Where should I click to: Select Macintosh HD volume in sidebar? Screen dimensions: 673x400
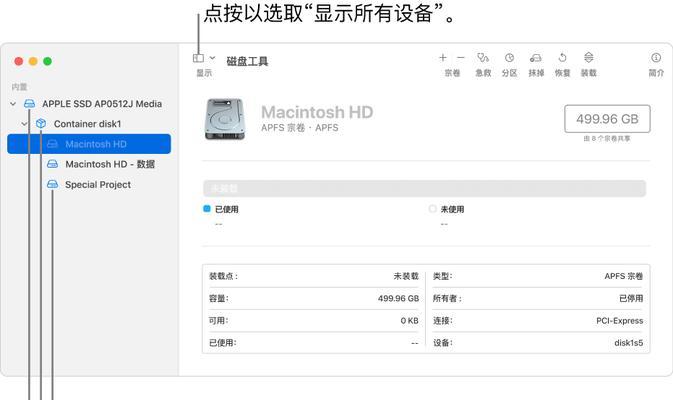point(89,144)
